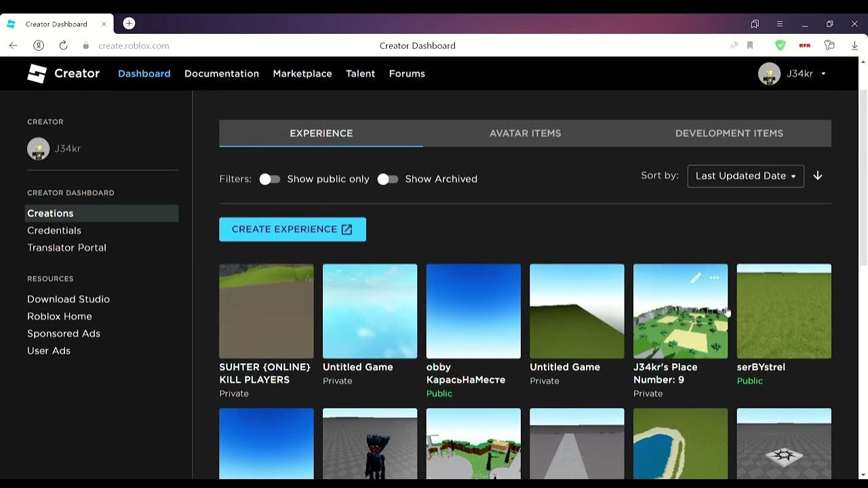Click the Create Experience button

pos(292,229)
